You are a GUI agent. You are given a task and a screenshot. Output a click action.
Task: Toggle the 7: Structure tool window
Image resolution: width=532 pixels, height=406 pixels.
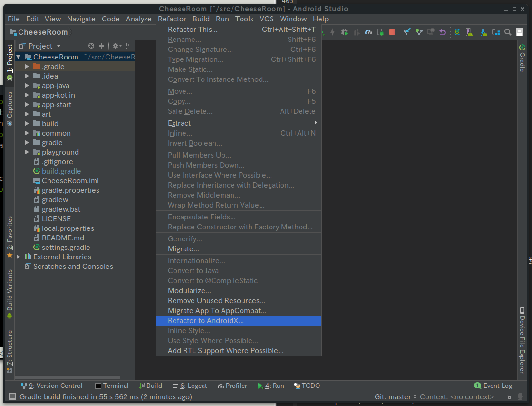[x=10, y=351]
